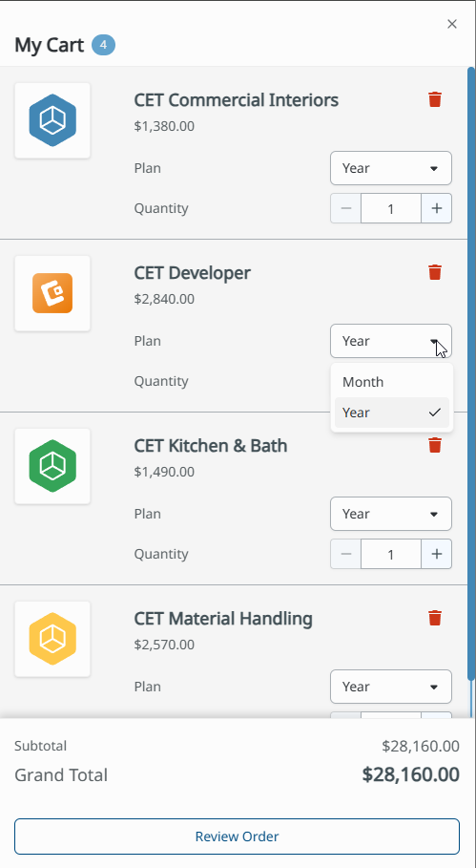Image resolution: width=476 pixels, height=868 pixels.
Task: Click the green CET Kitchen & Bath logo
Action: [52, 466]
